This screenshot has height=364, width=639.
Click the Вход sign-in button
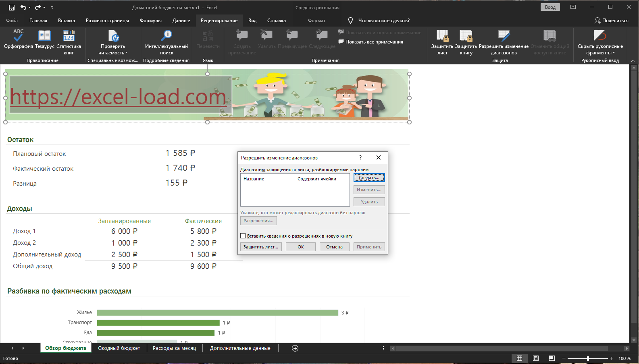(x=550, y=7)
